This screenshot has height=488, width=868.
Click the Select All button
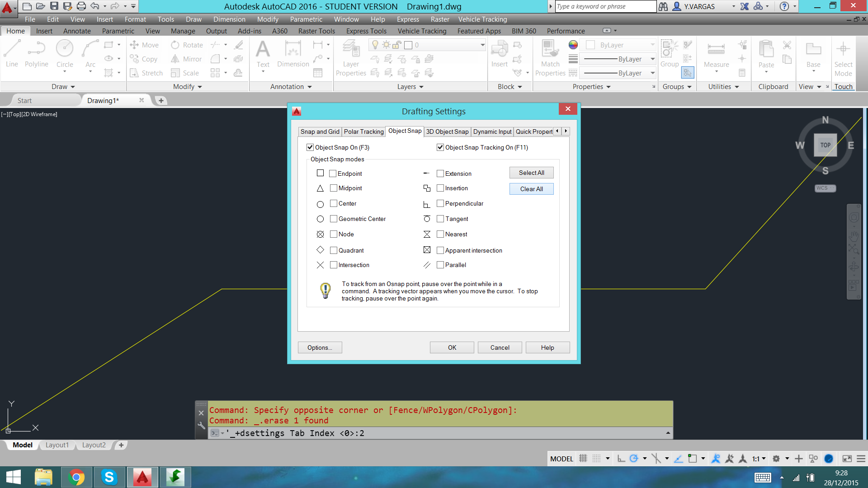pos(531,173)
